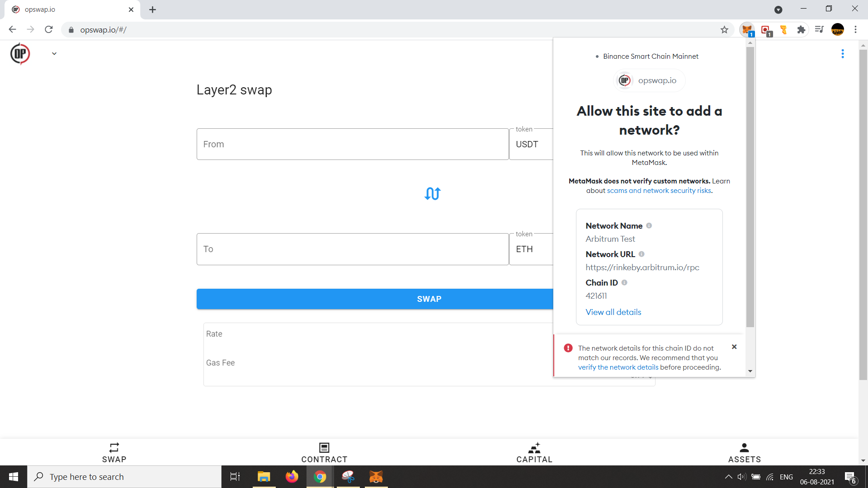Screen dimensions: 868x488
Task: Open the View all details link
Action: click(x=613, y=312)
